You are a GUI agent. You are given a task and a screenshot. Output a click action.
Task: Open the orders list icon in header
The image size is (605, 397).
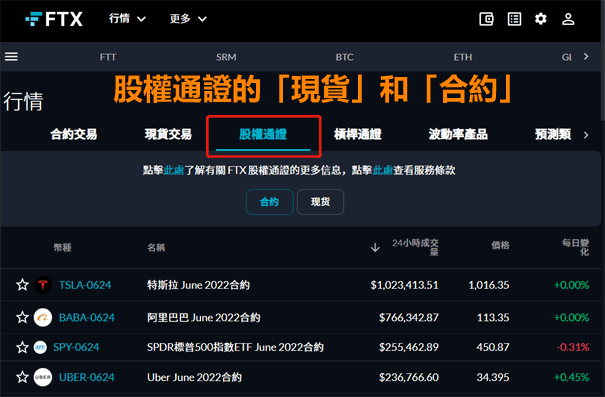pos(514,19)
